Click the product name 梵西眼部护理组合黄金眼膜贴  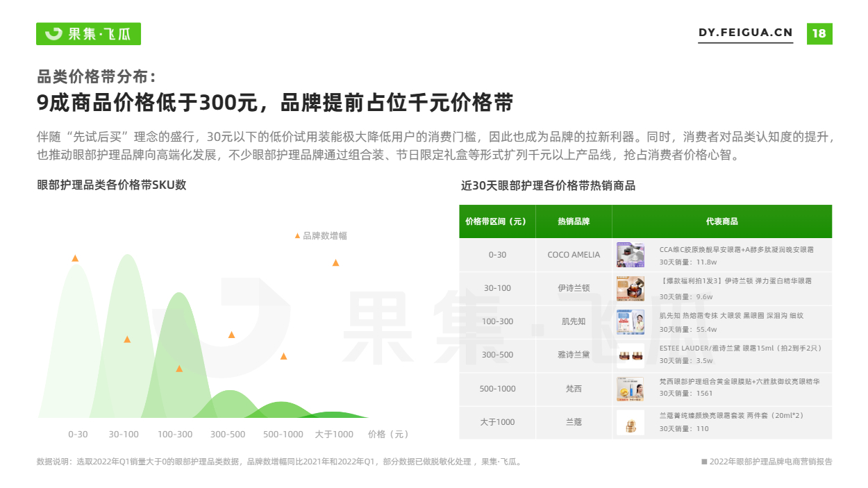[x=740, y=382]
